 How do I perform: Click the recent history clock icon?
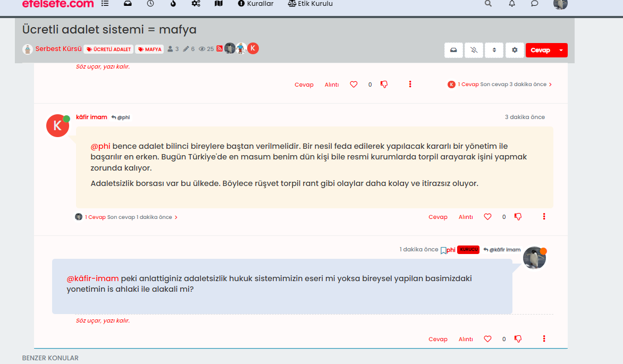click(150, 4)
